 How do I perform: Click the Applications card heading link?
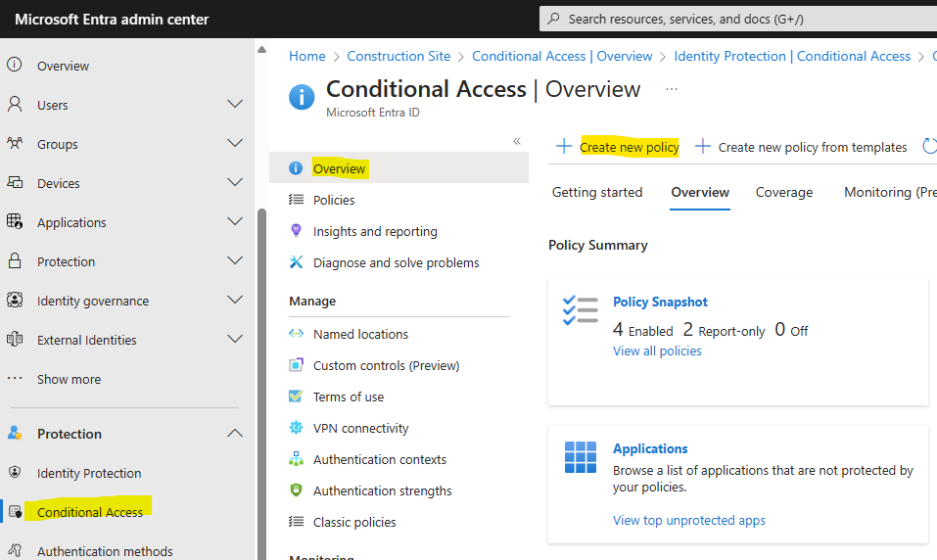(650, 448)
